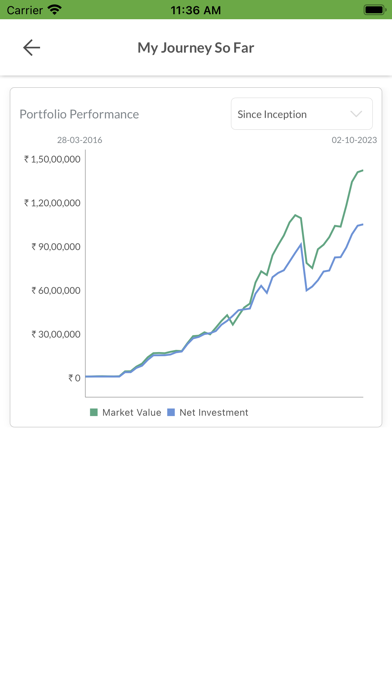Tap the ₹ 1,50,00,000 axis label
Image resolution: width=392 pixels, height=696 pixels.
click(52, 159)
